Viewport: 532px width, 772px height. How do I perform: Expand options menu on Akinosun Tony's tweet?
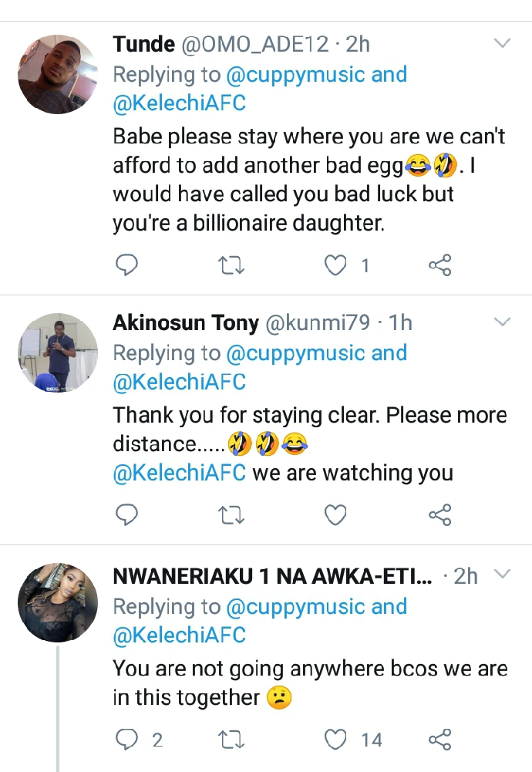pyautogui.click(x=502, y=321)
